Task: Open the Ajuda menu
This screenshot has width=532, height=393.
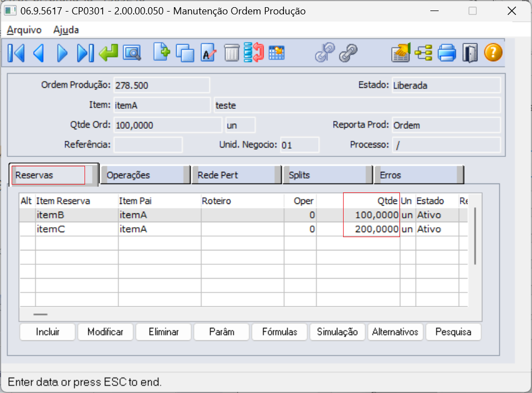Action: coord(66,30)
